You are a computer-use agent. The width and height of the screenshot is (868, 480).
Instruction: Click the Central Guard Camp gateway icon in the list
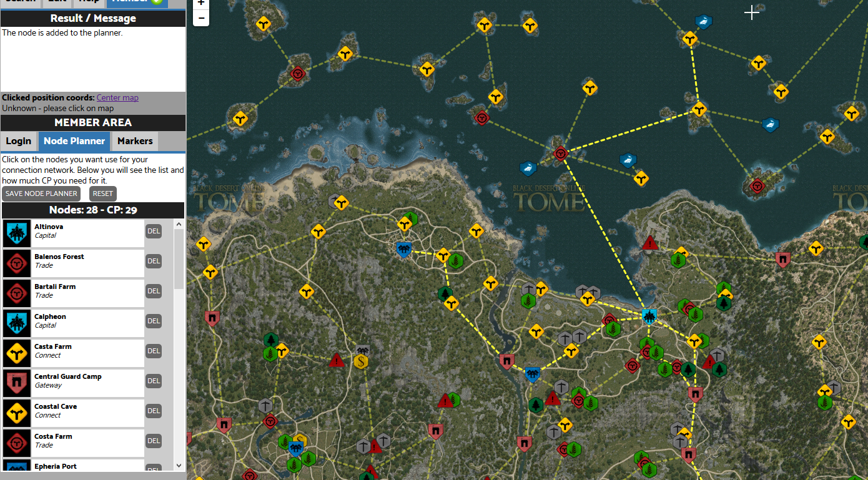click(x=16, y=383)
